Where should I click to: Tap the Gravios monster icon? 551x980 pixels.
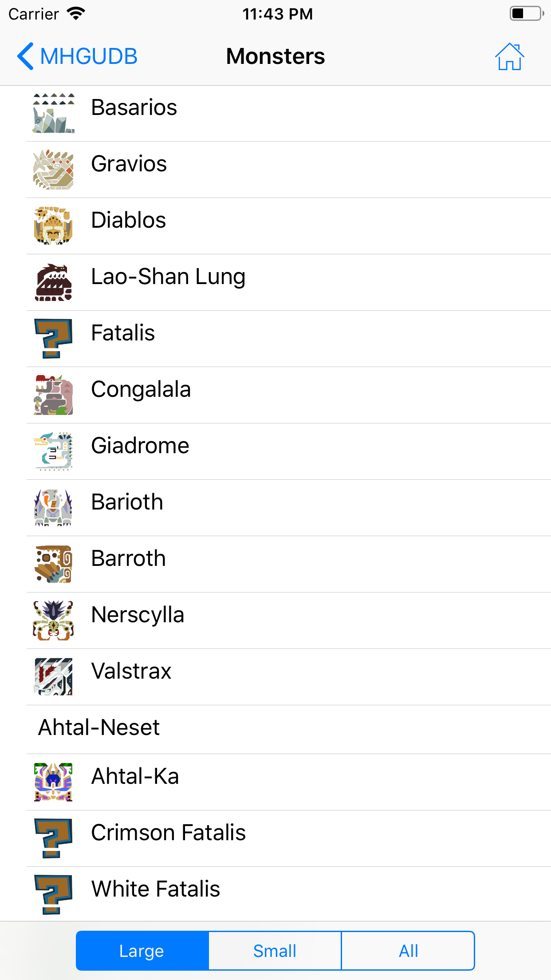[x=53, y=170]
